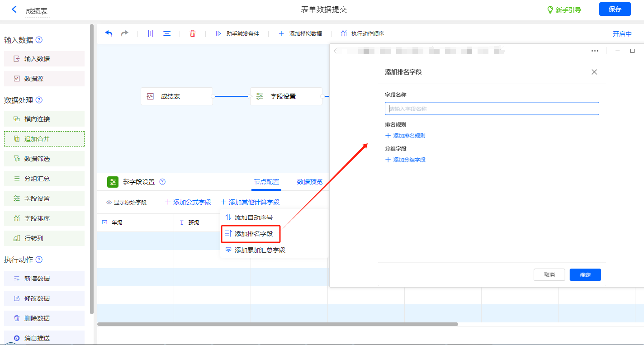644x345 pixels.
Task: Open help icon next to 输入数据
Action: coord(39,40)
